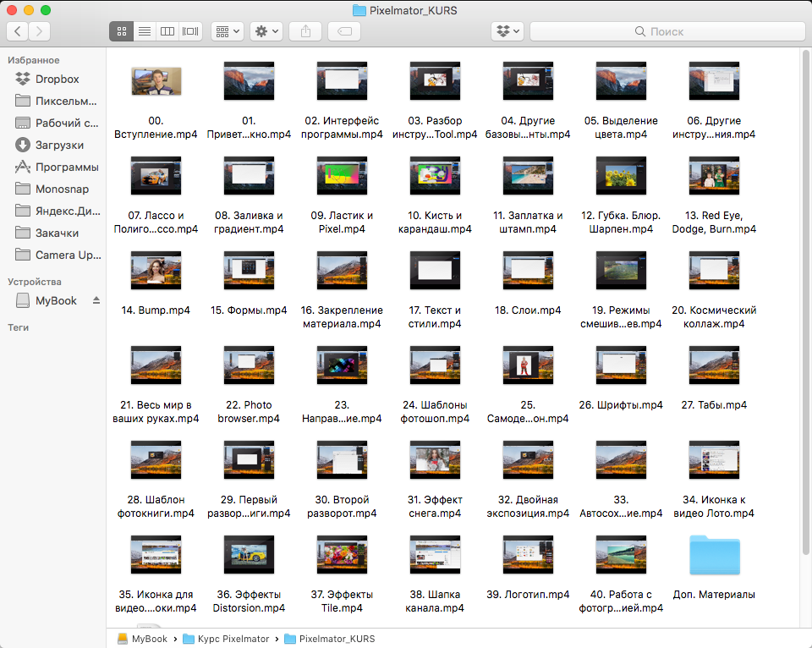Switch to cover flow view
Screen dimensions: 812x648
click(190, 31)
